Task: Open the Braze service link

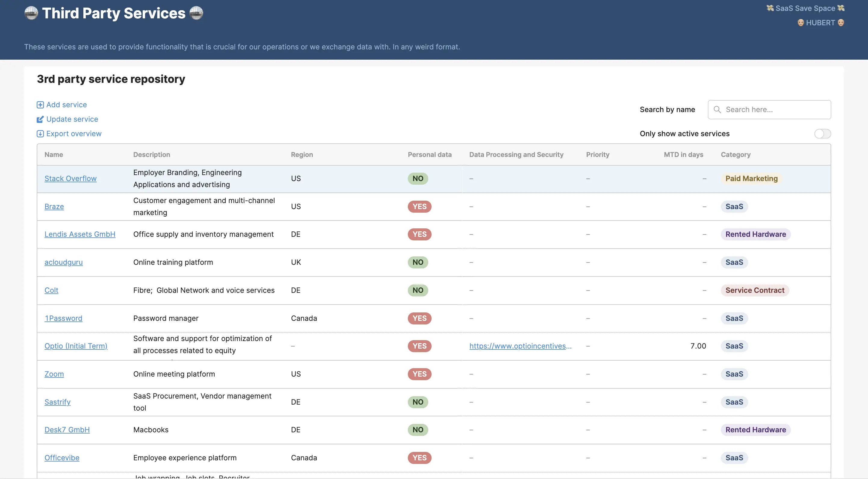Action: 54,207
